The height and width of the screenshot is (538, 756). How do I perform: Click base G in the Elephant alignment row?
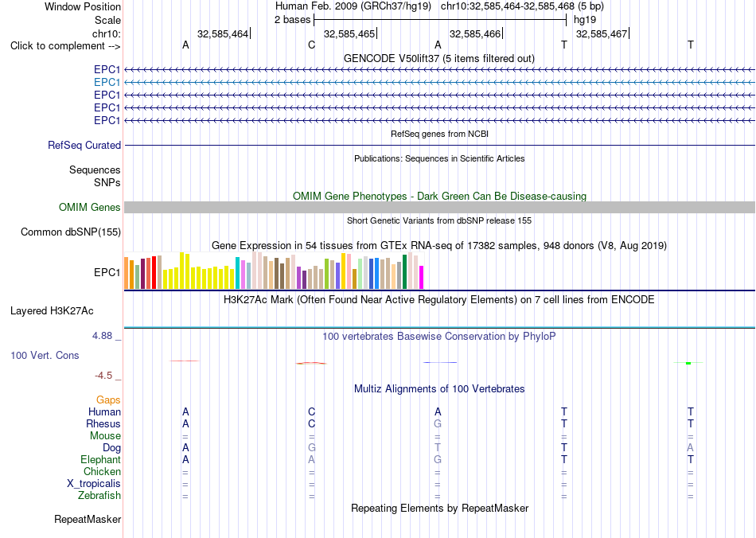(438, 459)
